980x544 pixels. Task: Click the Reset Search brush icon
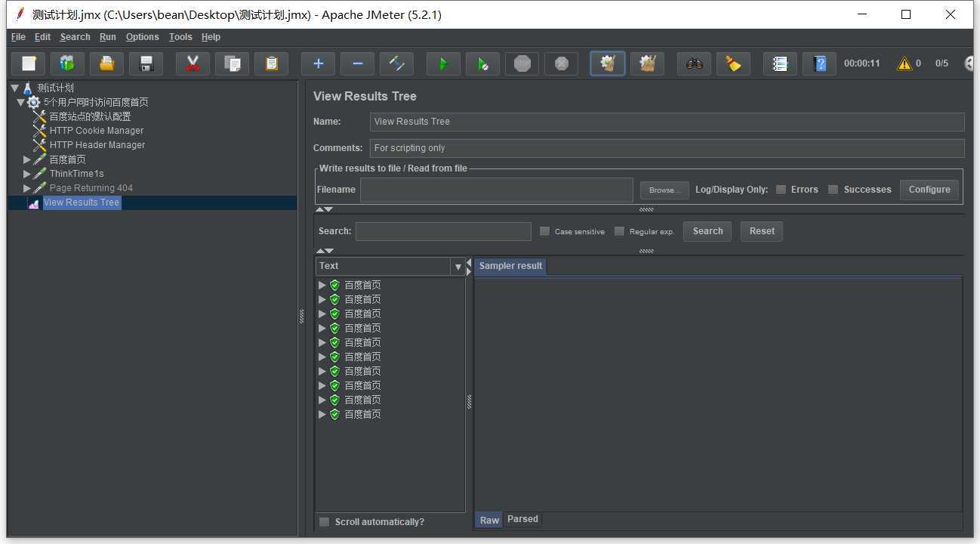[x=733, y=63]
